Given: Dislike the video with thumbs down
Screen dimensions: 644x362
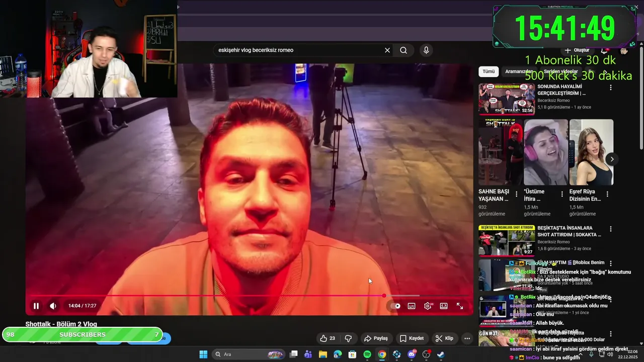Looking at the screenshot, I should click(x=348, y=338).
